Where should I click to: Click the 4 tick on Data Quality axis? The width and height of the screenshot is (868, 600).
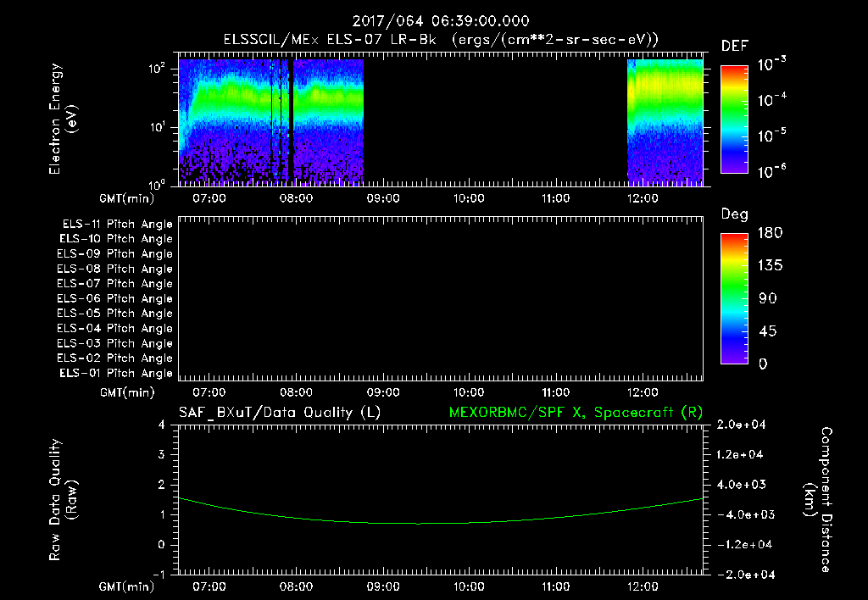tap(162, 425)
